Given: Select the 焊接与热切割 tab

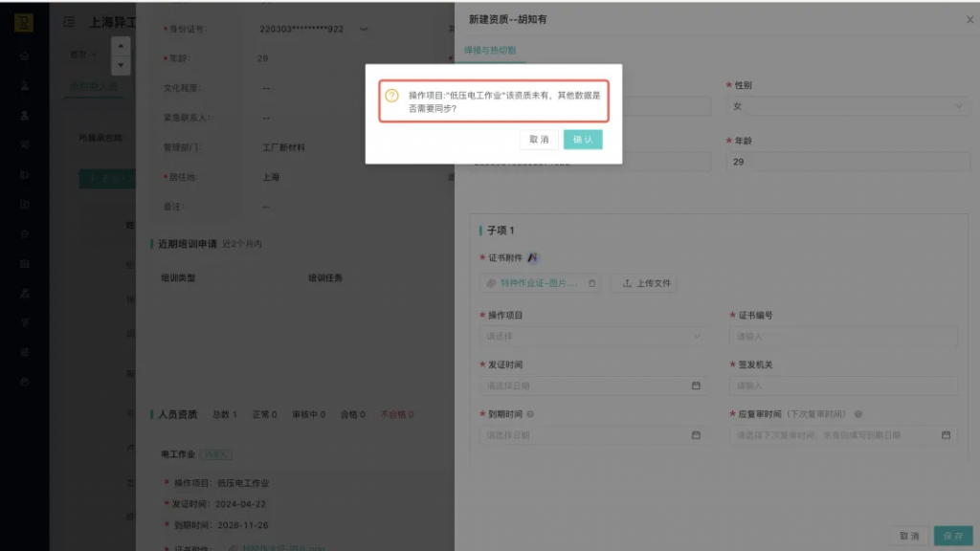Looking at the screenshot, I should [x=490, y=50].
